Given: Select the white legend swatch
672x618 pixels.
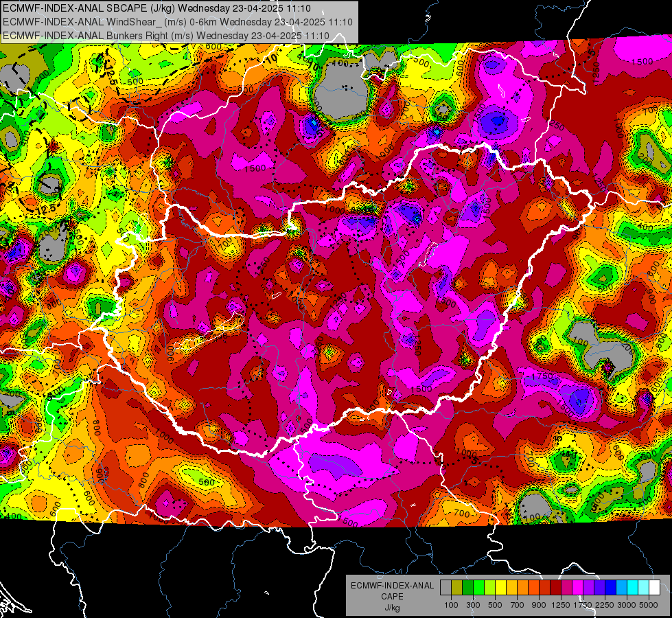Looking at the screenshot, I should 654,588.
